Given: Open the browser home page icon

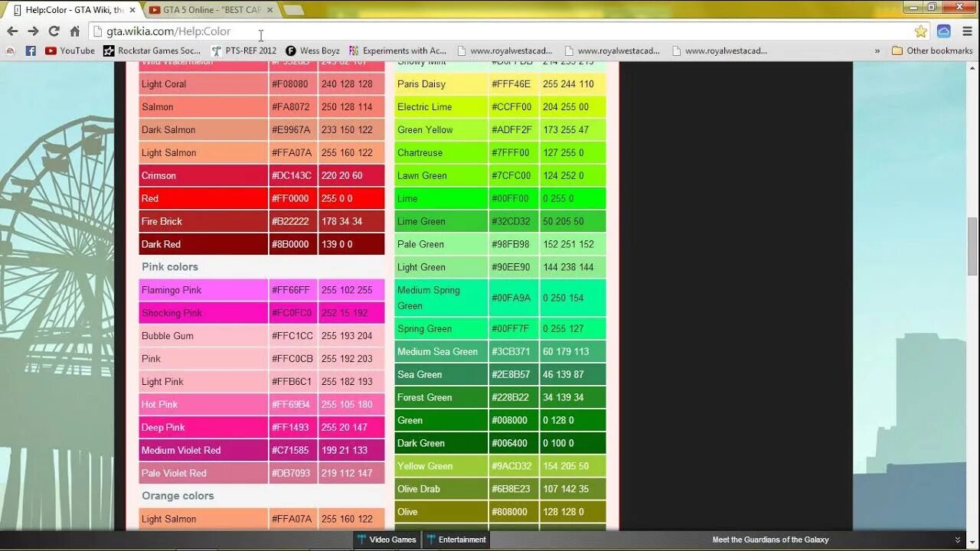Looking at the screenshot, I should click(75, 31).
